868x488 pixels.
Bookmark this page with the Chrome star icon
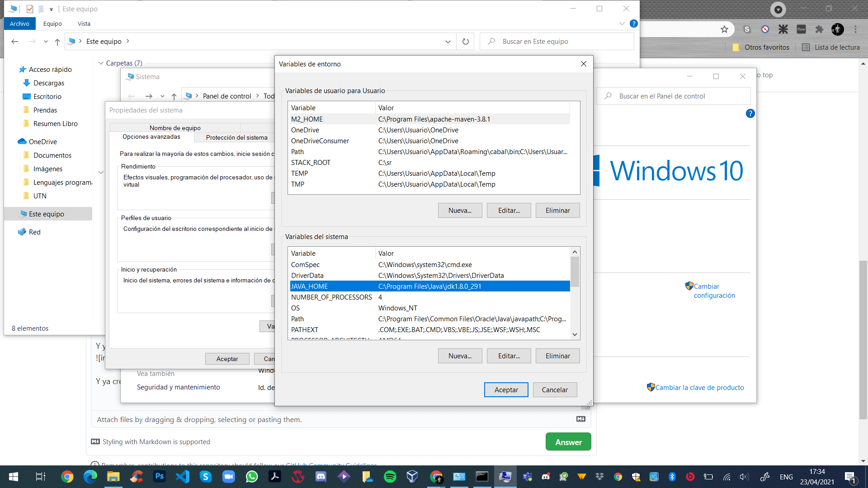point(724,29)
